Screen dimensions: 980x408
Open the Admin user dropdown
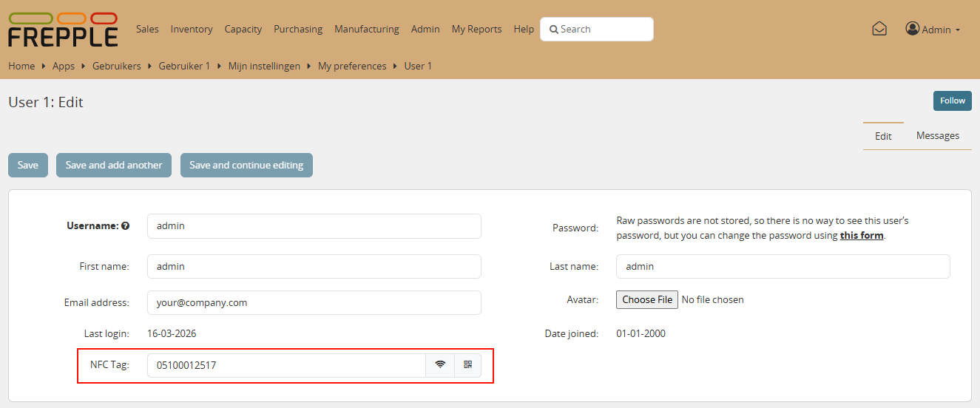932,30
